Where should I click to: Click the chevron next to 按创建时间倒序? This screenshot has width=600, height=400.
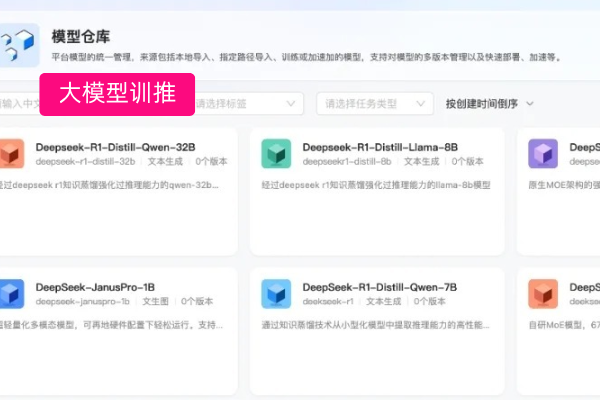530,104
